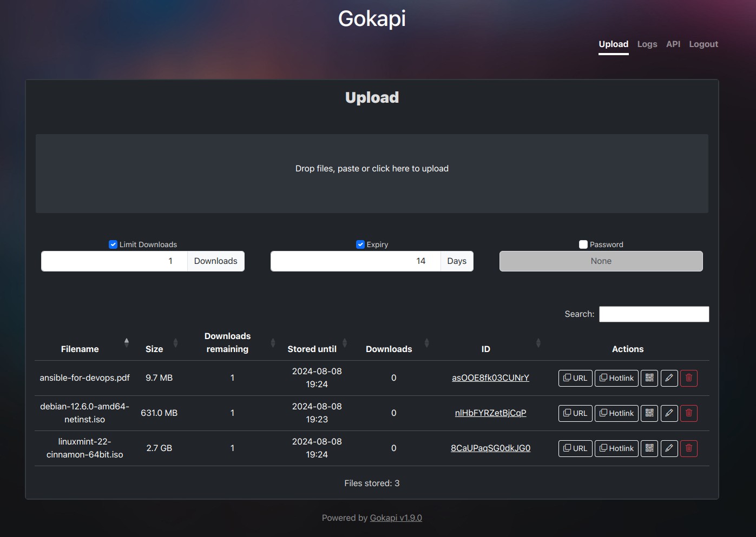
Task: Open the Logs navigation tab
Action: point(647,44)
